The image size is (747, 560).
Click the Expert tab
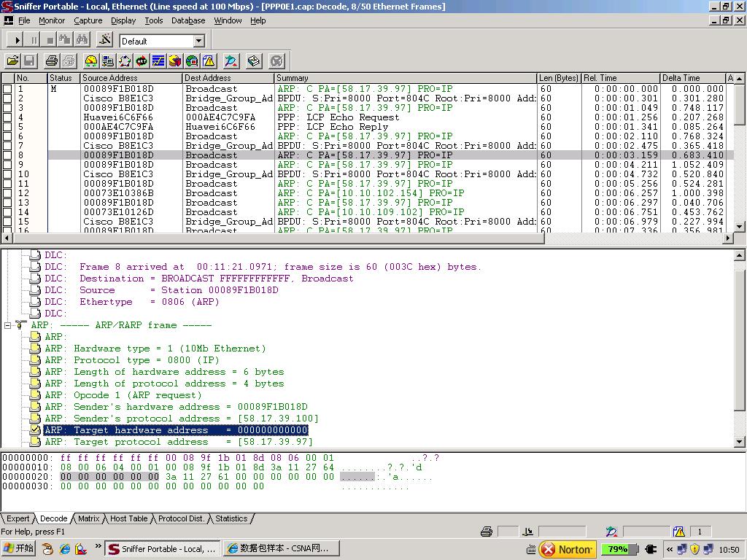pos(18,518)
